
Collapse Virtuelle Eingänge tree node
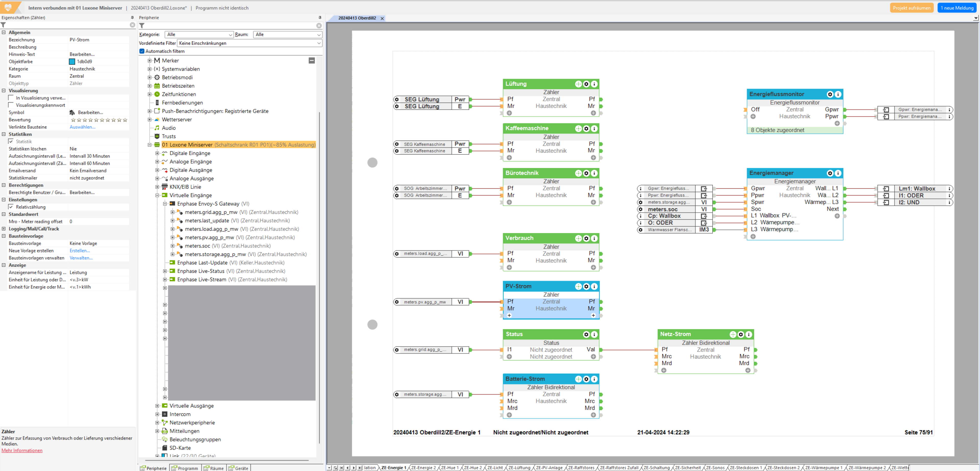click(x=157, y=195)
